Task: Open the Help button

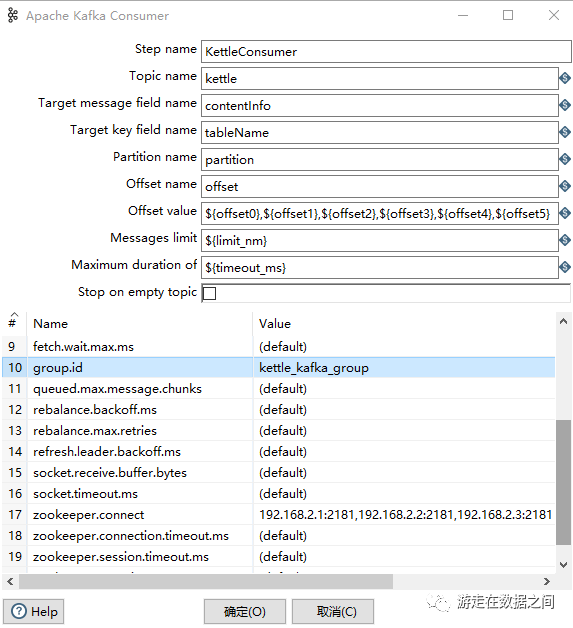Action: coord(34,612)
